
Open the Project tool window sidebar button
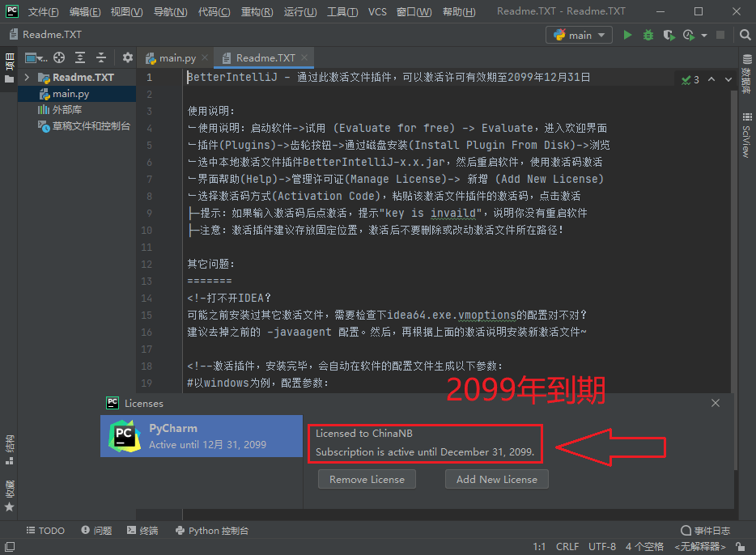9,69
